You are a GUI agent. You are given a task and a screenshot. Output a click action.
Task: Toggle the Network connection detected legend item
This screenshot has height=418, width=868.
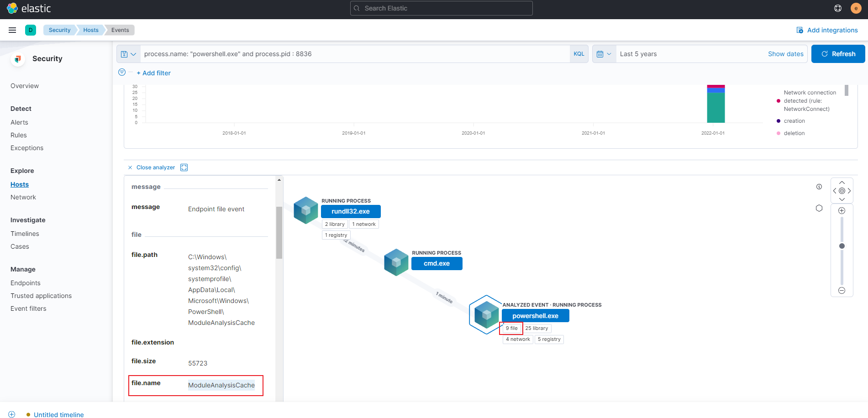pos(809,101)
